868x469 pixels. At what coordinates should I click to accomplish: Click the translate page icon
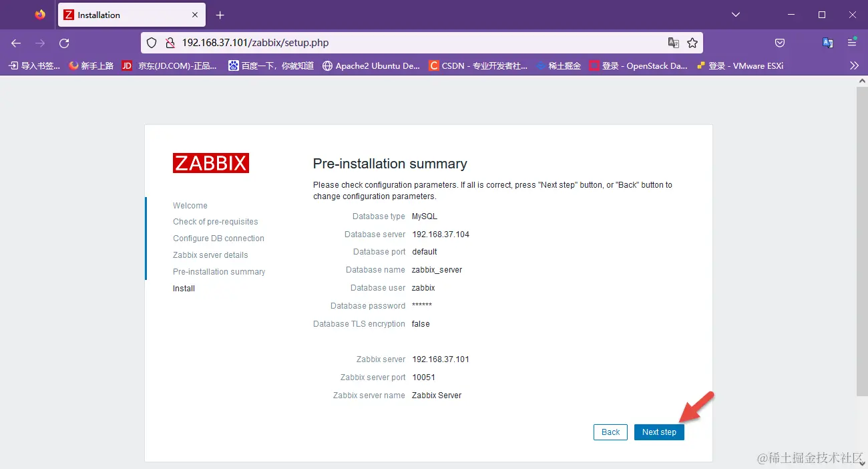click(674, 43)
